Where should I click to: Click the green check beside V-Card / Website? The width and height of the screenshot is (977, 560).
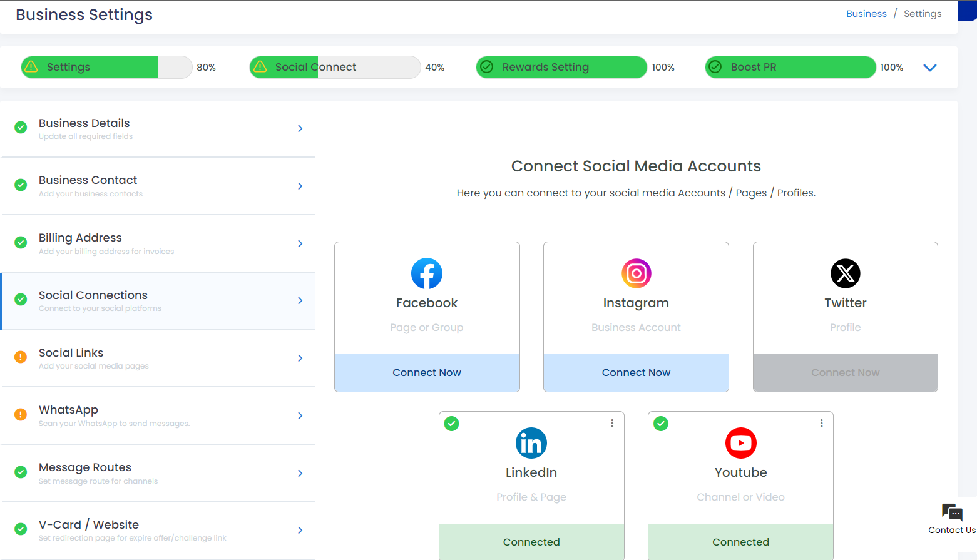(21, 529)
